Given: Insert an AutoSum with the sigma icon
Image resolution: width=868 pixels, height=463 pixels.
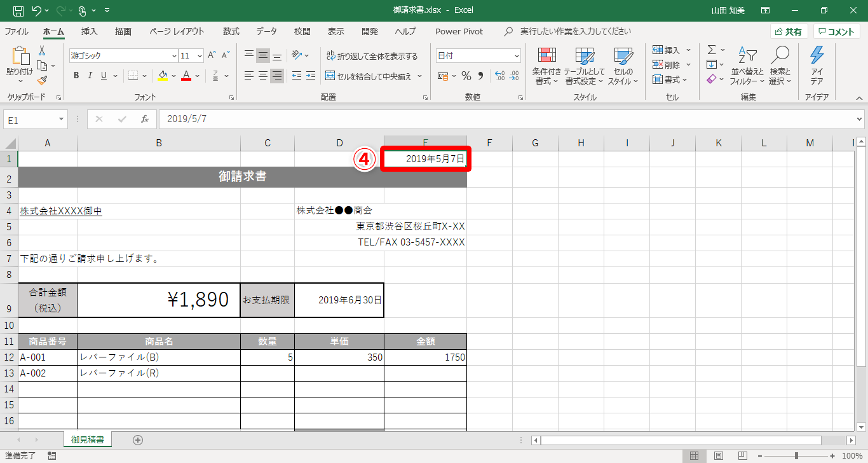Looking at the screenshot, I should (712, 50).
